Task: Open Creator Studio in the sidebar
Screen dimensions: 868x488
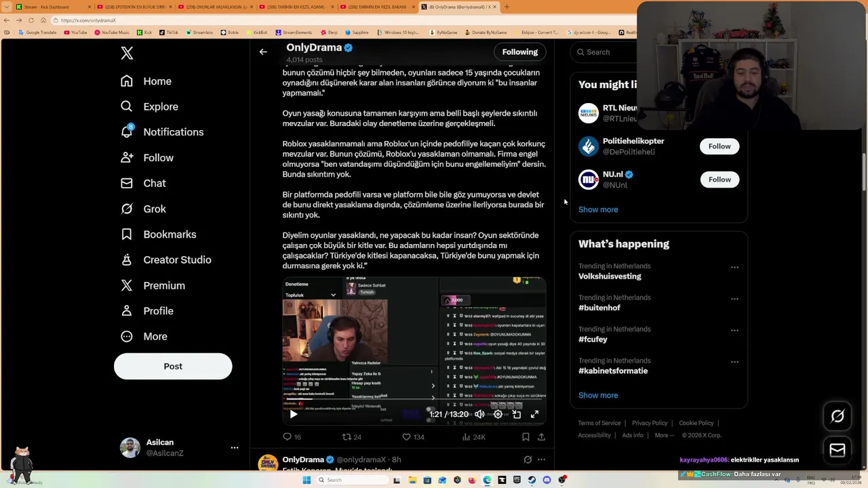Action: coord(165,260)
